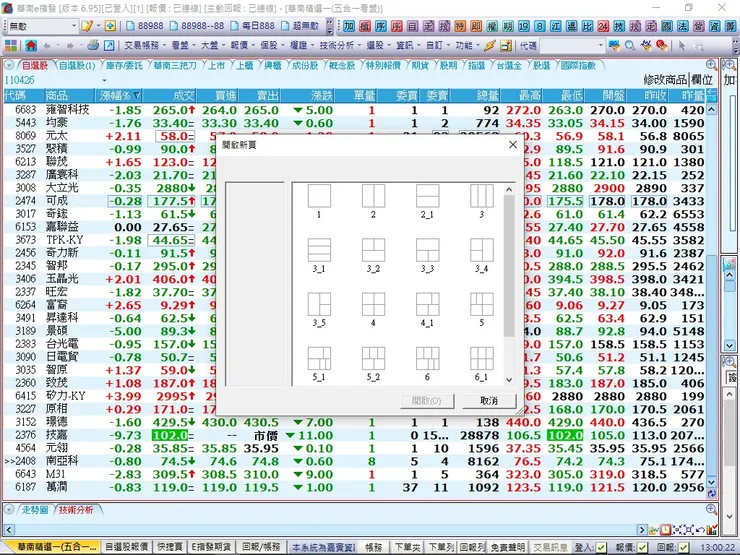Click the 19 toolbar icon

pos(524,25)
